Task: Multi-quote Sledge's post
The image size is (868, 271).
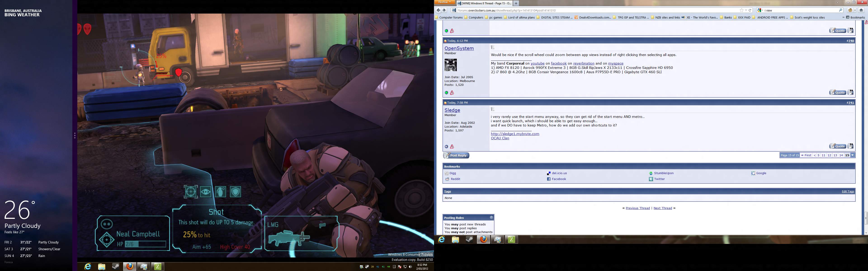Action: tap(850, 146)
